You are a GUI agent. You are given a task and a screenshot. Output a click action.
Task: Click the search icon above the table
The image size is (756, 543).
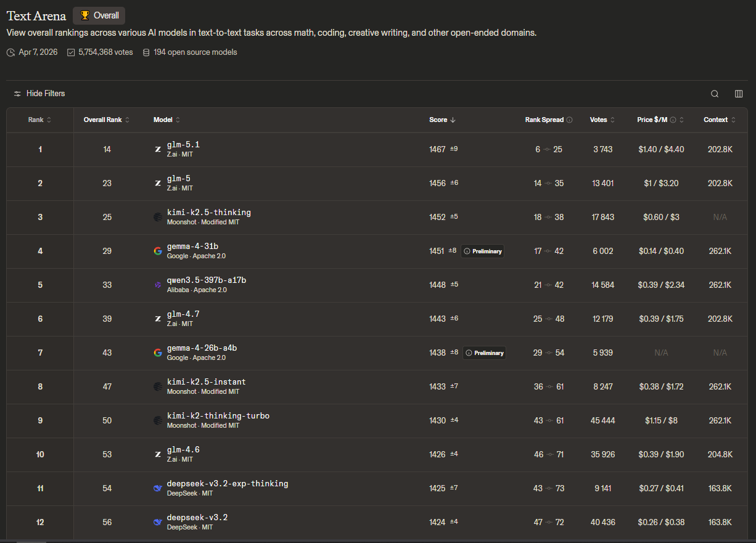click(x=715, y=94)
